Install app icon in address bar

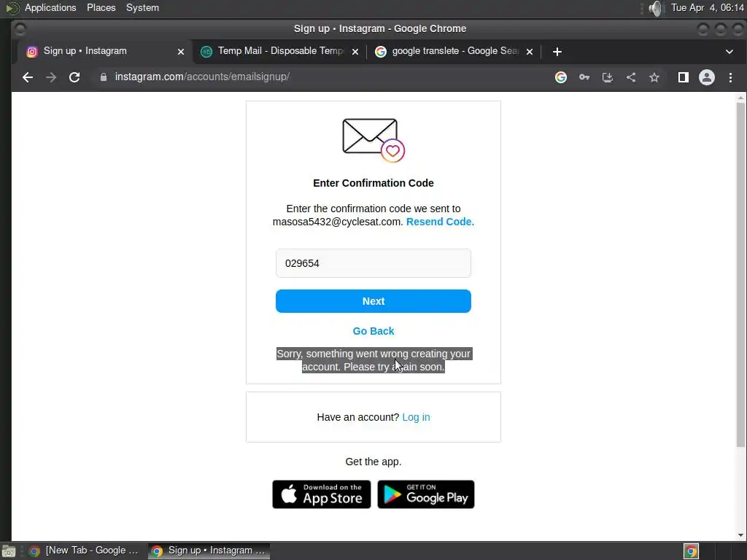click(608, 77)
